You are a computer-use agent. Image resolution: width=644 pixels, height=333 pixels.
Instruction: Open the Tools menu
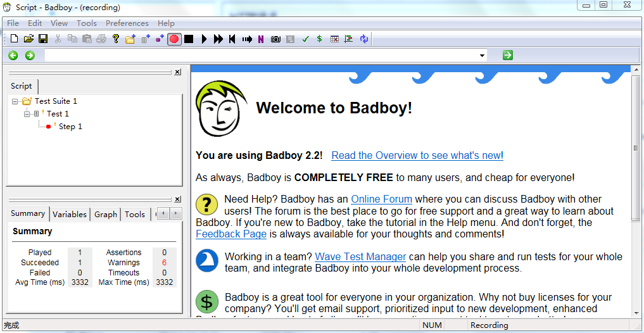[x=87, y=23]
